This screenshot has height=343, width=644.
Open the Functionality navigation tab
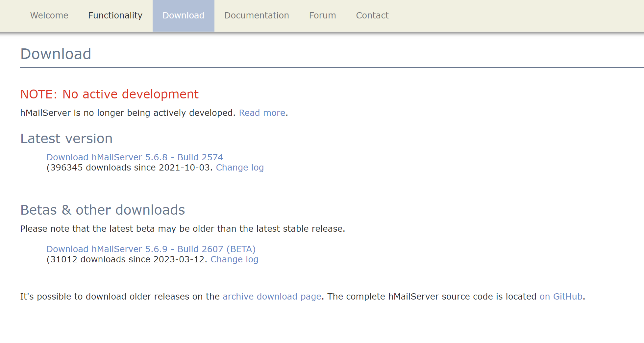(115, 15)
